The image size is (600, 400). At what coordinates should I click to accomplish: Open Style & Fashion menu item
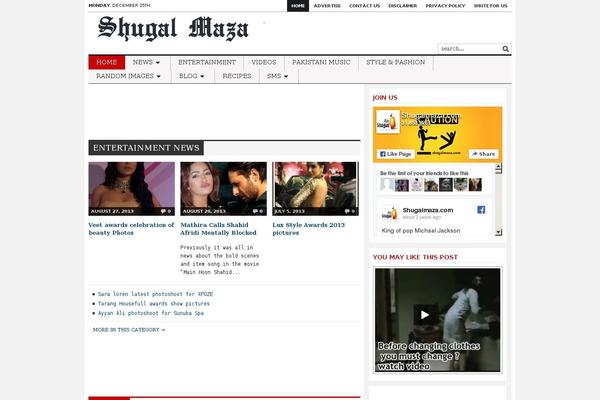[395, 62]
